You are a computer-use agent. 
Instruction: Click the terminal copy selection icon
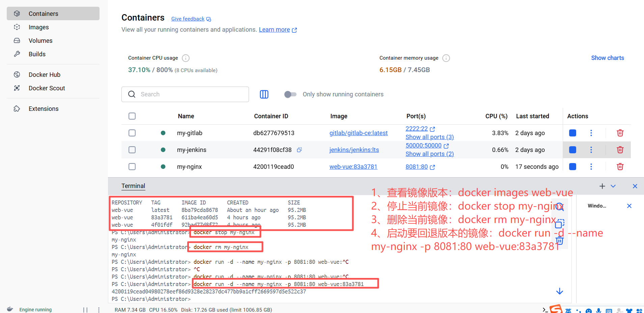pyautogui.click(x=560, y=224)
